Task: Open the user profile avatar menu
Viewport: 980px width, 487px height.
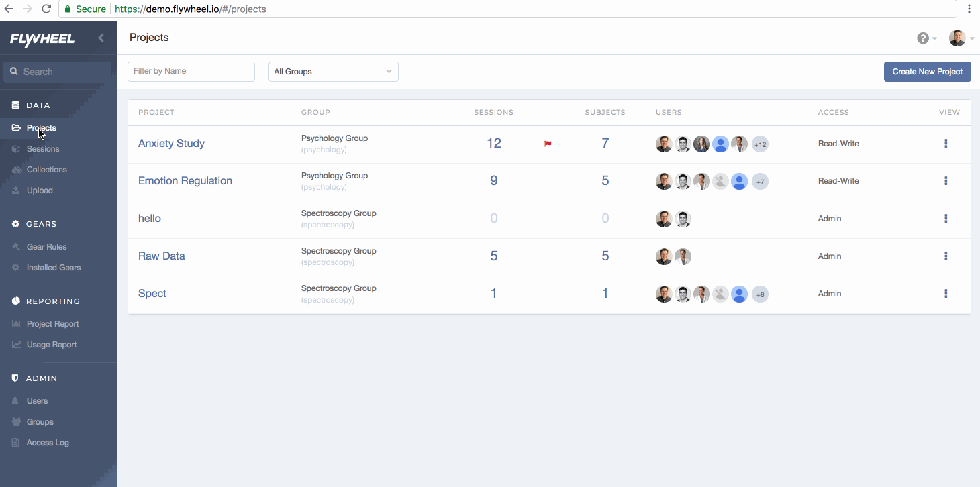Action: 957,38
